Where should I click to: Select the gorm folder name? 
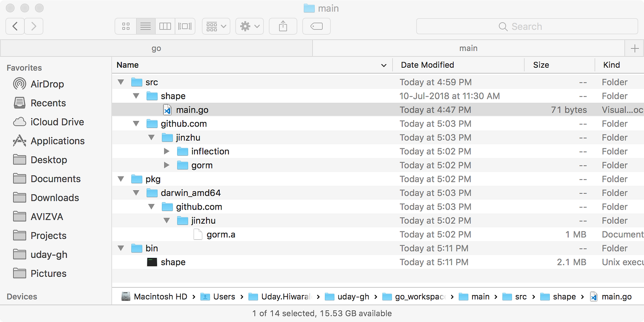[x=202, y=165]
